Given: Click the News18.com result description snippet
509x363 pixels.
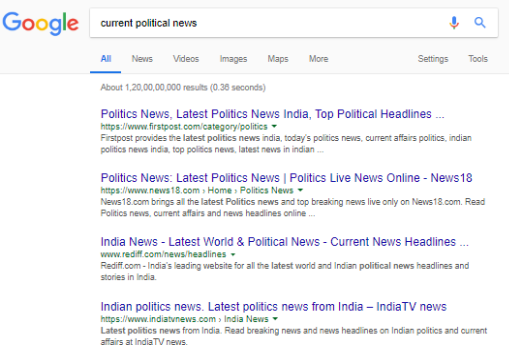Looking at the screenshot, I should point(293,208).
